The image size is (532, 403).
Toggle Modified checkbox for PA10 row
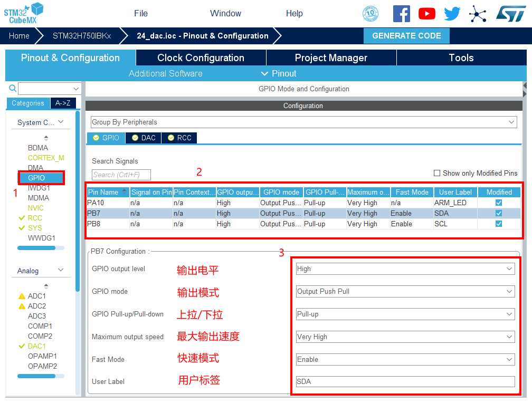499,203
